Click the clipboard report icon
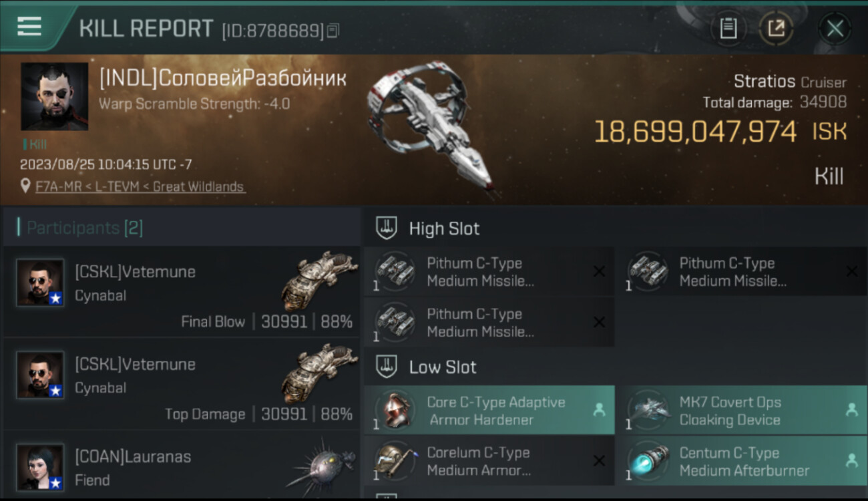 [x=728, y=28]
